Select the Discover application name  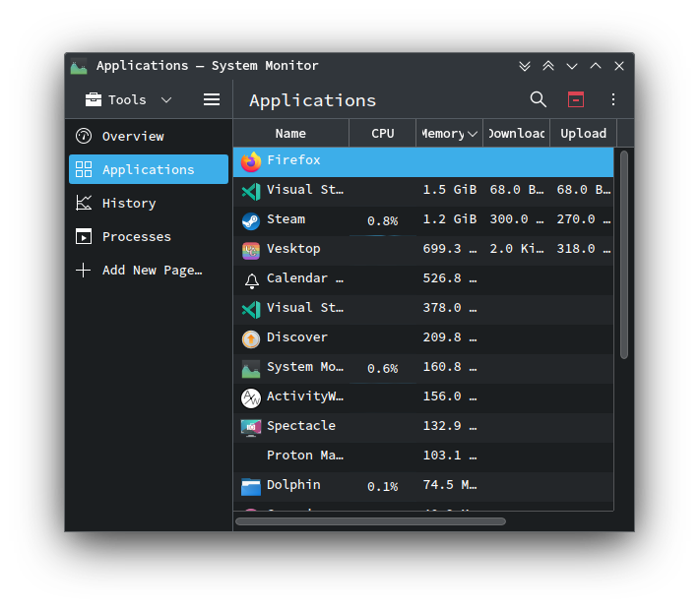(297, 336)
